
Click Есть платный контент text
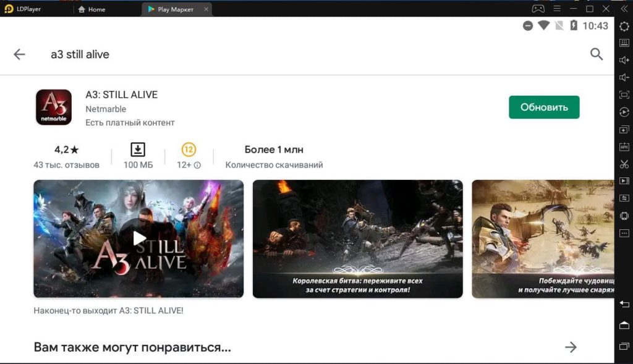130,123
